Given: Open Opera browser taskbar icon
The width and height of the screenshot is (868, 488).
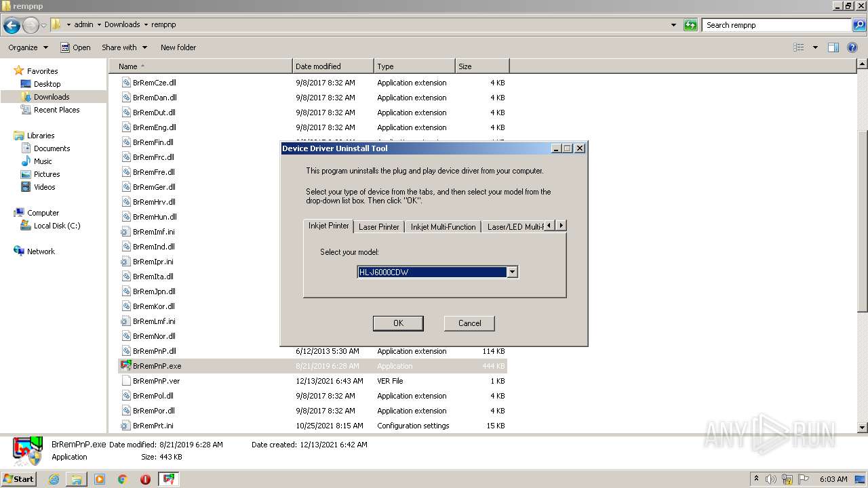Looking at the screenshot, I should (x=145, y=479).
